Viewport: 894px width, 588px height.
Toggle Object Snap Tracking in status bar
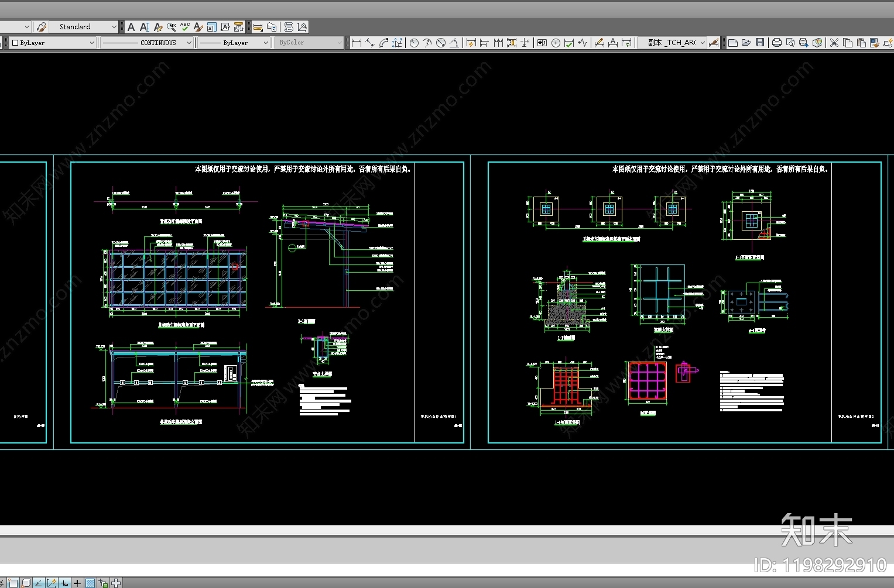pyautogui.click(x=39, y=583)
